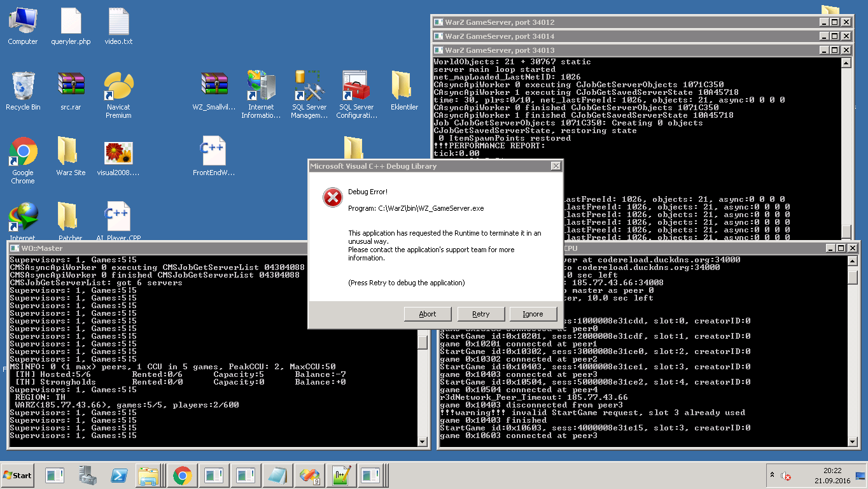Open the Warz Site folder
The image size is (868, 489).
coord(71,156)
